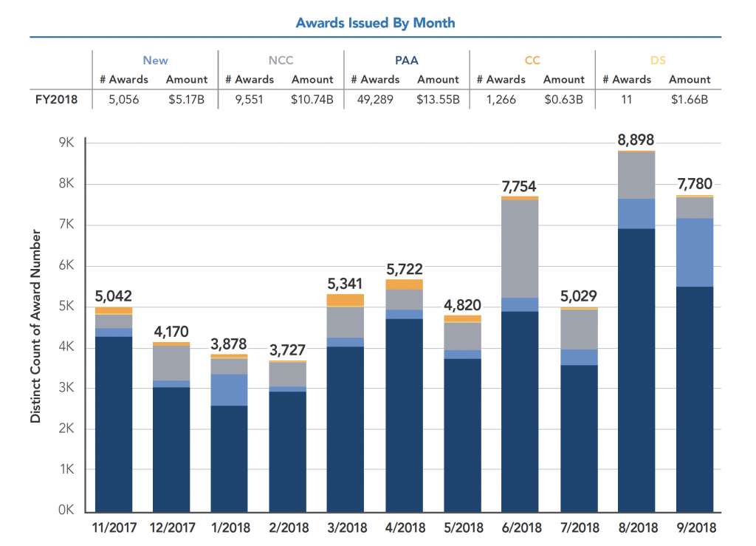Image resolution: width=756 pixels, height=546 pixels.
Task: Select the "Distinct Count of Award Number" axis title
Action: pyautogui.click(x=36, y=326)
